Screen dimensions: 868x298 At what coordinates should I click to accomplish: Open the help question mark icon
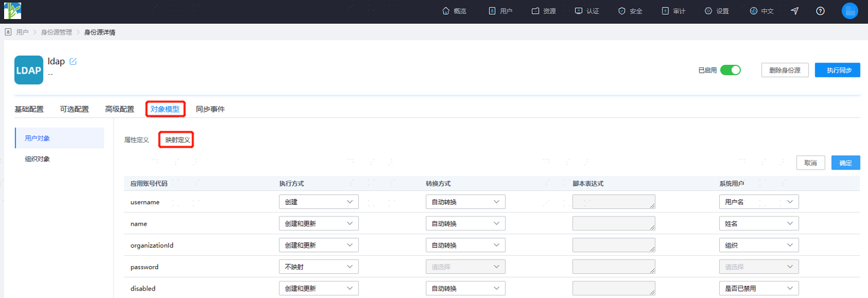click(820, 11)
